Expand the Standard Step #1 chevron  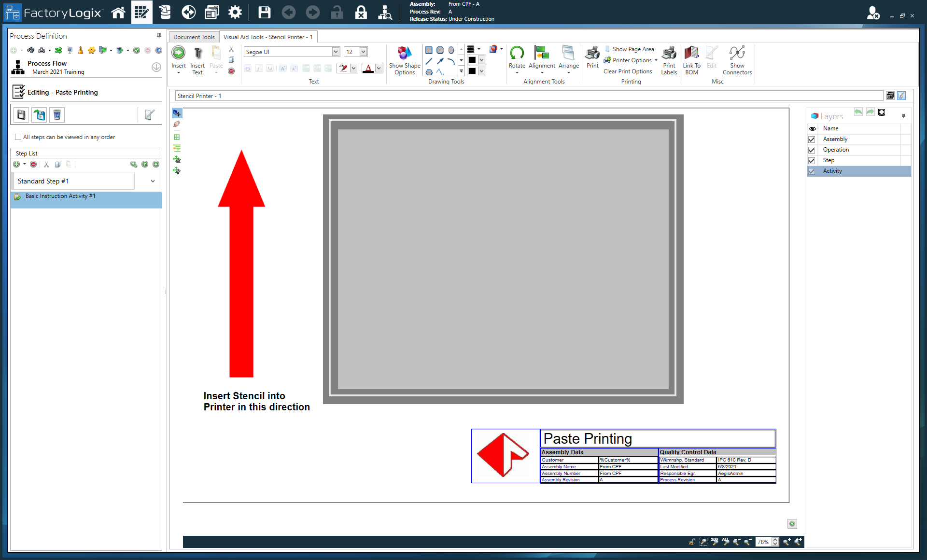(153, 182)
